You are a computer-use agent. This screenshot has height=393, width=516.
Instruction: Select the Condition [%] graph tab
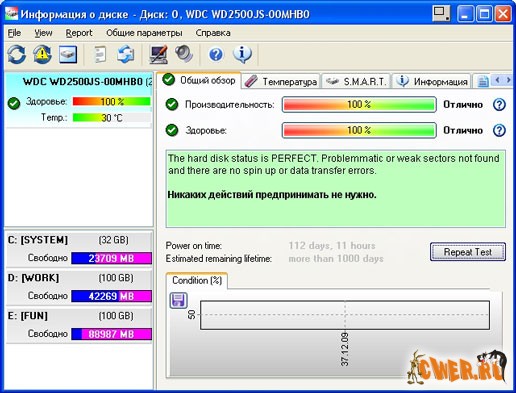197,280
